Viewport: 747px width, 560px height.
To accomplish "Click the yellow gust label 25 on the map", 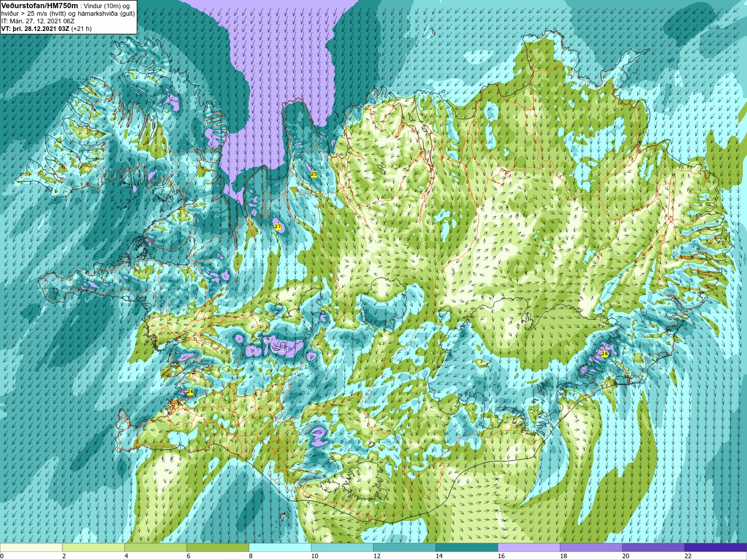I will [x=314, y=174].
